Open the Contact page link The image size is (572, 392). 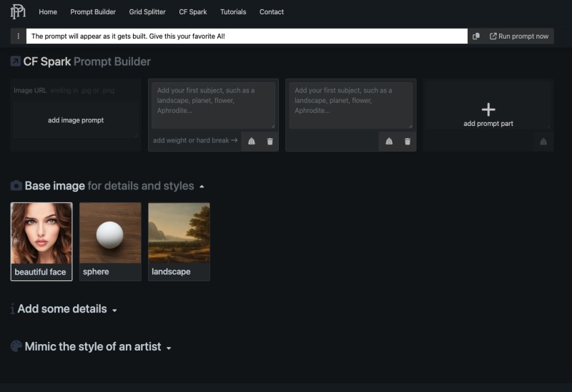tap(272, 11)
